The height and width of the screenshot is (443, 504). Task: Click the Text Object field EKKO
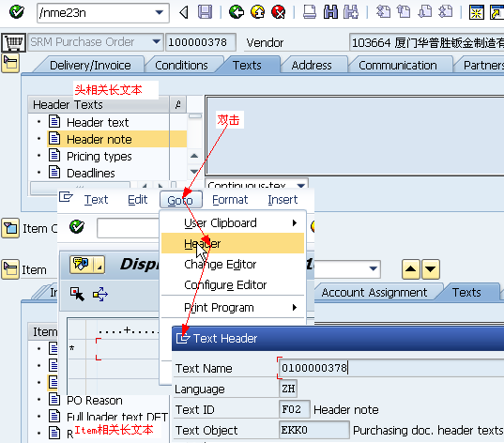click(314, 430)
